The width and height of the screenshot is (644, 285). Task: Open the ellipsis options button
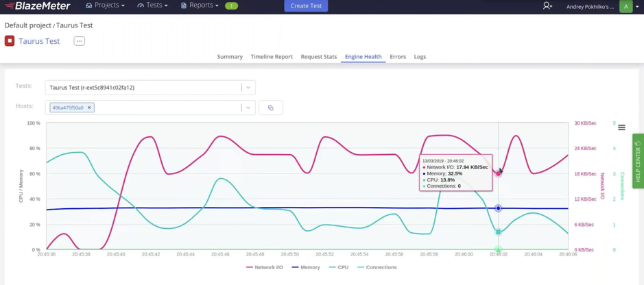click(x=80, y=41)
